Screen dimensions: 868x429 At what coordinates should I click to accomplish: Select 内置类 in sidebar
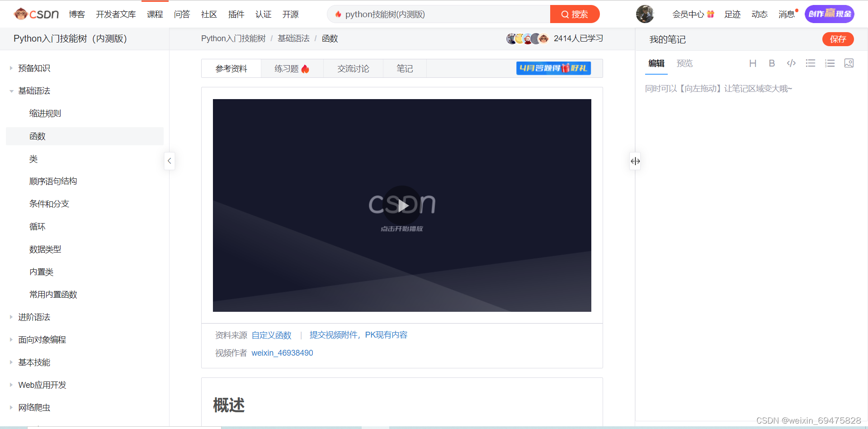42,272
